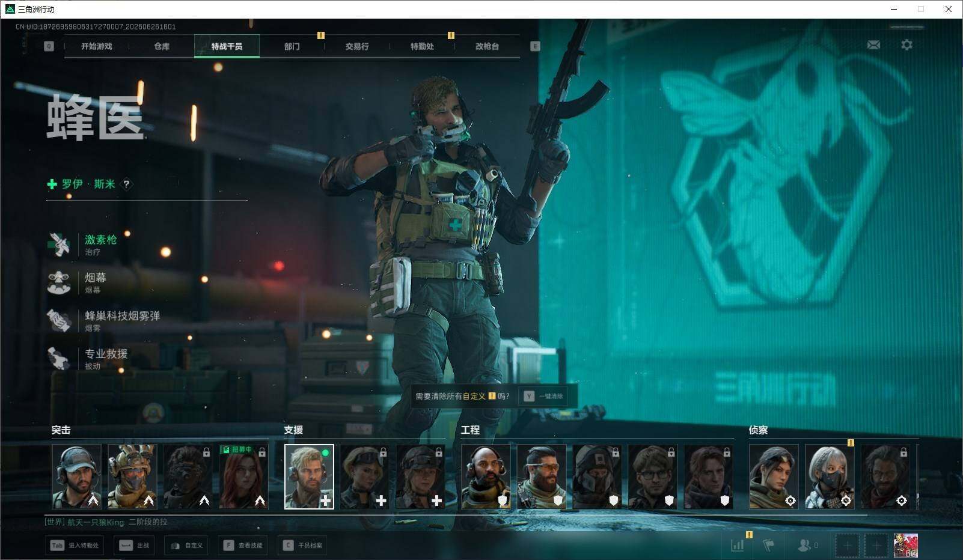Open the settings gear icon
Screen dimensions: 963x560
coord(906,45)
